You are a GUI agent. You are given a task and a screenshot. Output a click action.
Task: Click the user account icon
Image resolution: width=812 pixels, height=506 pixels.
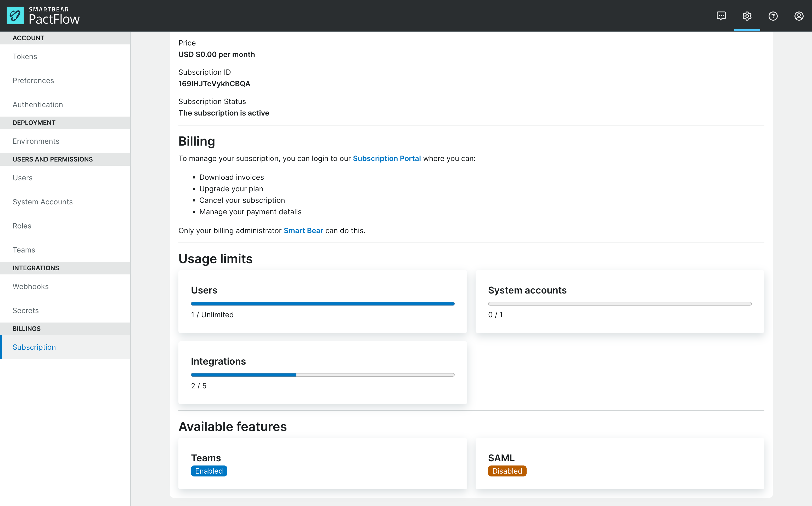pos(799,16)
